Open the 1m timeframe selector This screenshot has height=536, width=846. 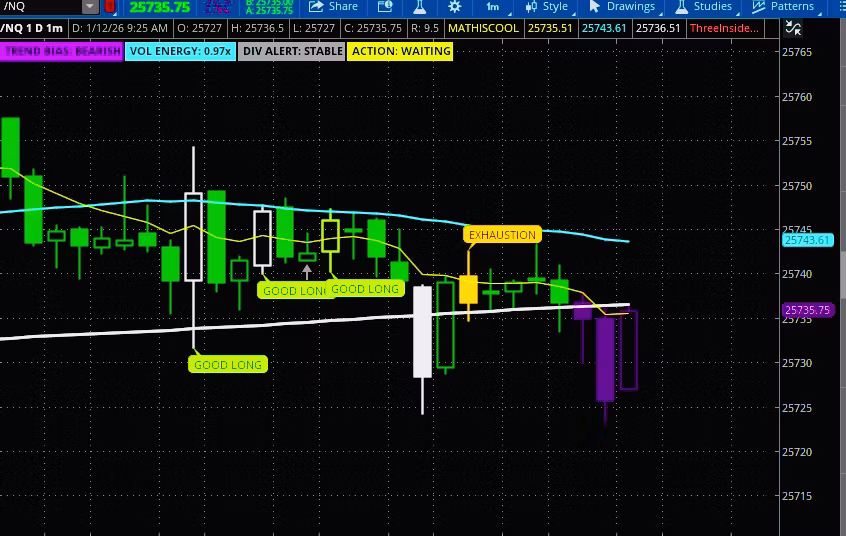[x=492, y=7]
